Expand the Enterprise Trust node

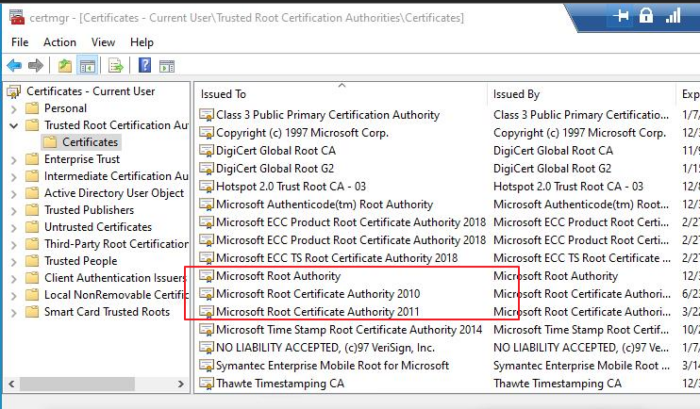click(14, 160)
